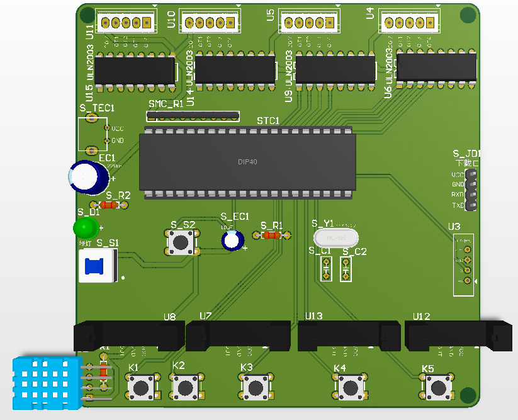This screenshot has width=518, height=420.
Task: Select the U9 ULN2003 driver chip
Action: (x=335, y=70)
